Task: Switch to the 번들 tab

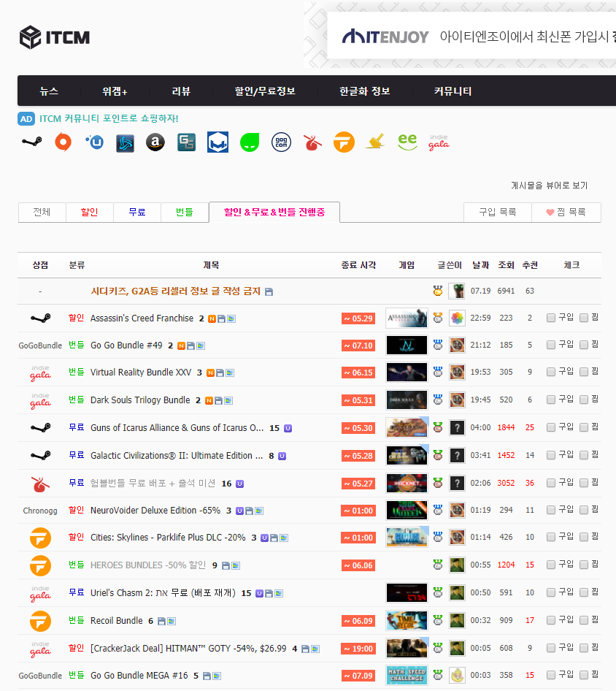Action: pyautogui.click(x=185, y=213)
